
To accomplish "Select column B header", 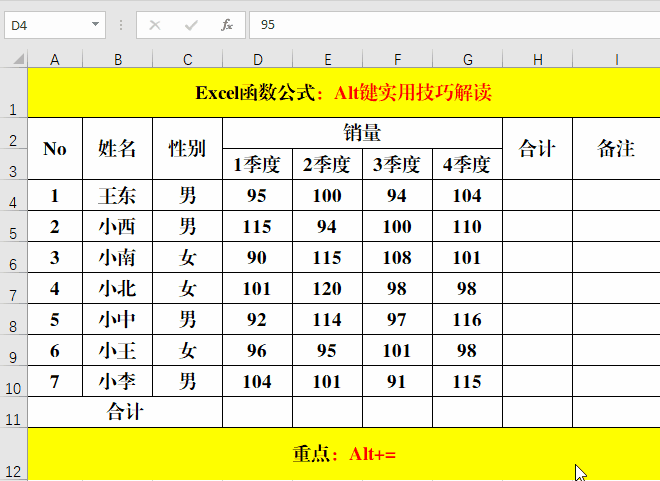I will tap(117, 59).
